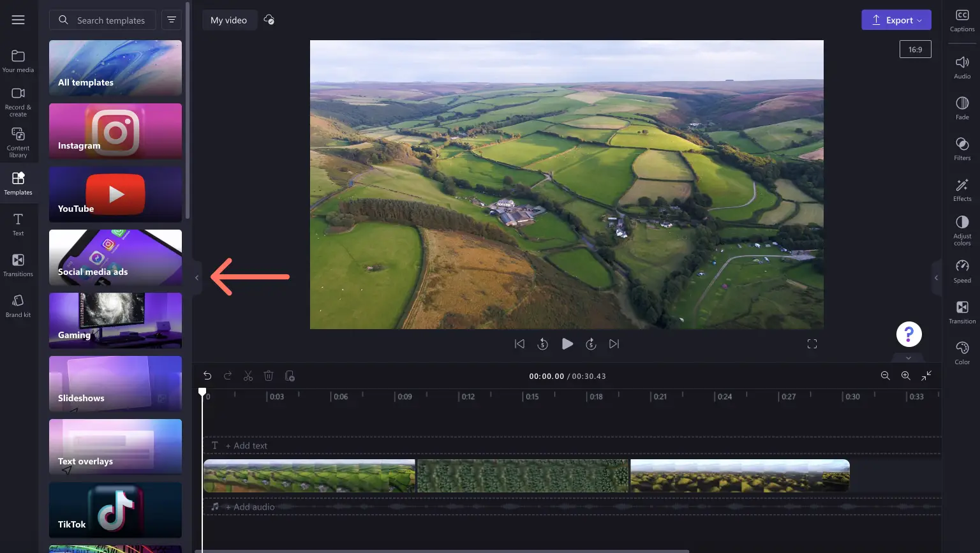980x553 pixels.
Task: Open the Transition properties panel
Action: pyautogui.click(x=962, y=312)
